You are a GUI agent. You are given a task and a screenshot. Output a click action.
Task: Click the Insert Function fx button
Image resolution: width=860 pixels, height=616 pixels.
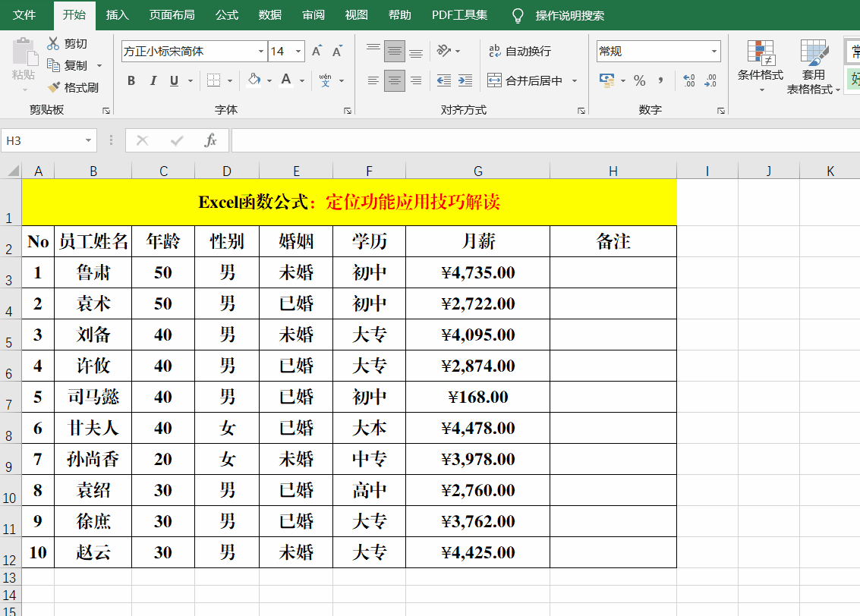click(210, 140)
